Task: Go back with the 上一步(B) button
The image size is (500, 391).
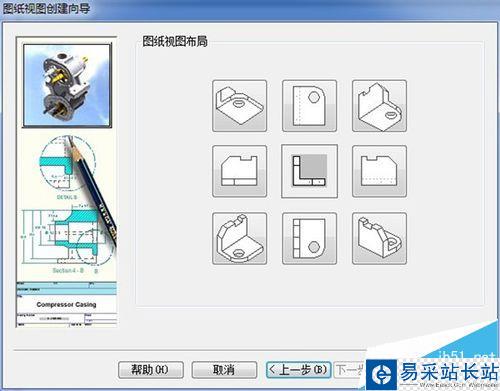Action: click(x=298, y=370)
